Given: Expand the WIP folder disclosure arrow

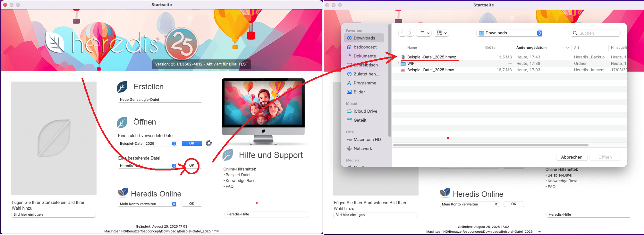Looking at the screenshot, I should [x=398, y=64].
